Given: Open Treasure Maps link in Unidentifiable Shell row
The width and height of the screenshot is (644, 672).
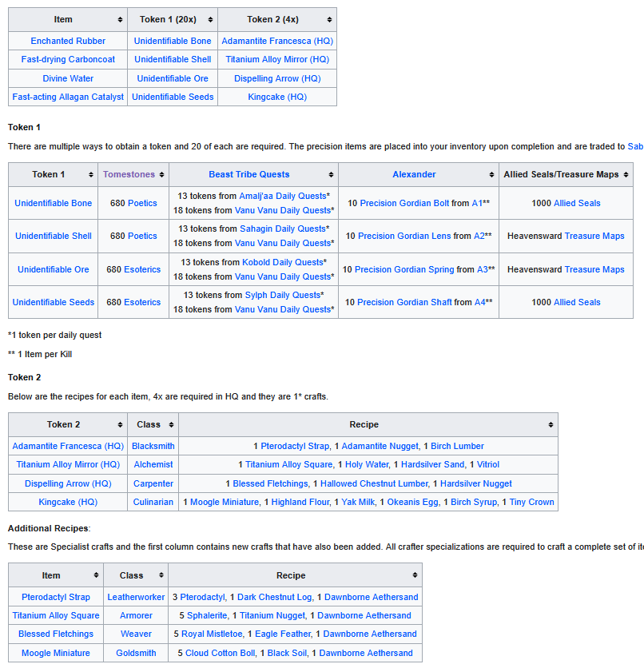Looking at the screenshot, I should click(594, 237).
